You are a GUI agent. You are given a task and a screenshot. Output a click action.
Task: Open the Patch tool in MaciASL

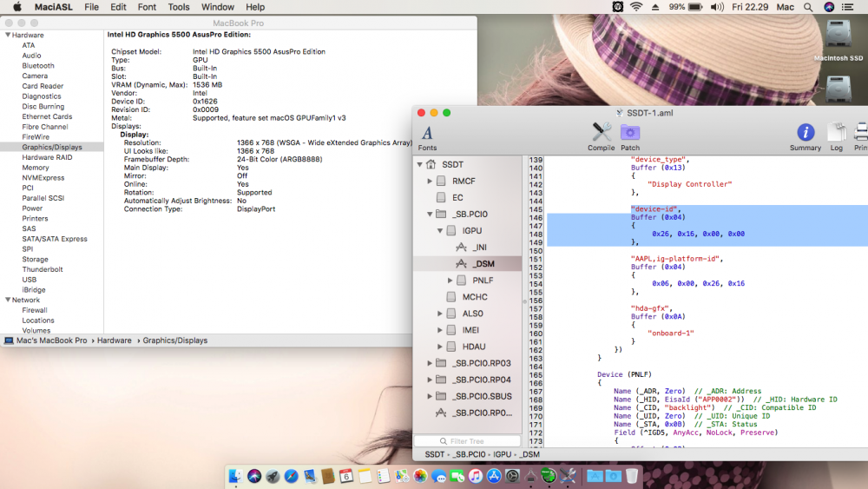pos(630,136)
